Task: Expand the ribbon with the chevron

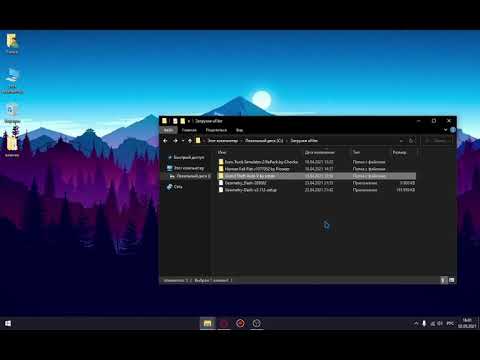Action: coord(445,130)
